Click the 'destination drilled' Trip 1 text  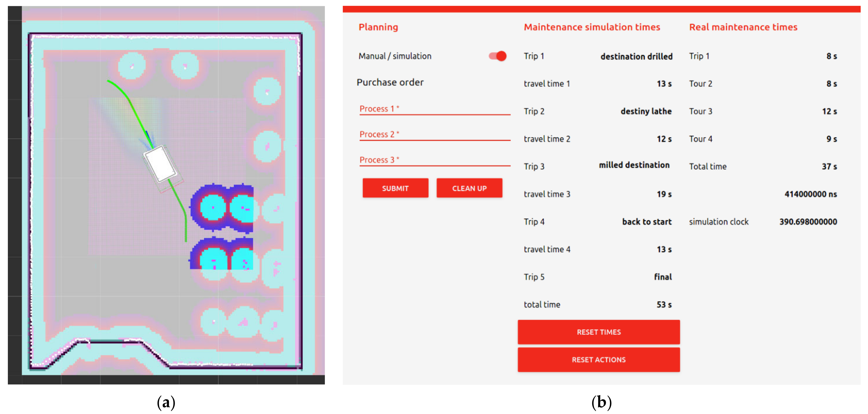[636, 56]
